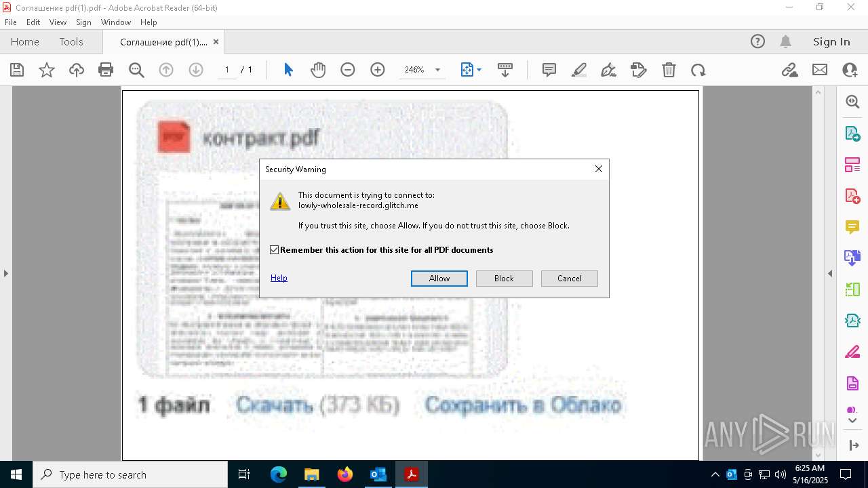Open the Protect tool at the pane bottom
Screen dimensions: 868x488
tap(852, 410)
